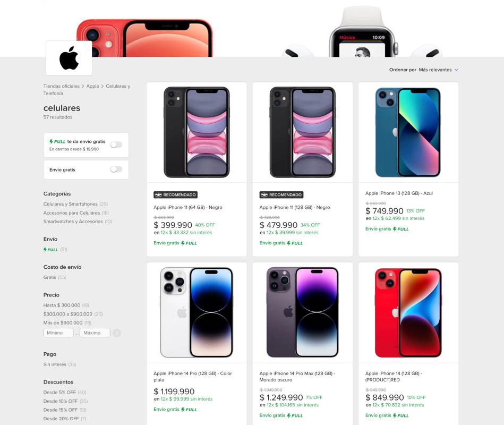The width and height of the screenshot is (504, 425).
Task: Enable the FULL te da envío gratis toggle
Action: point(116,144)
